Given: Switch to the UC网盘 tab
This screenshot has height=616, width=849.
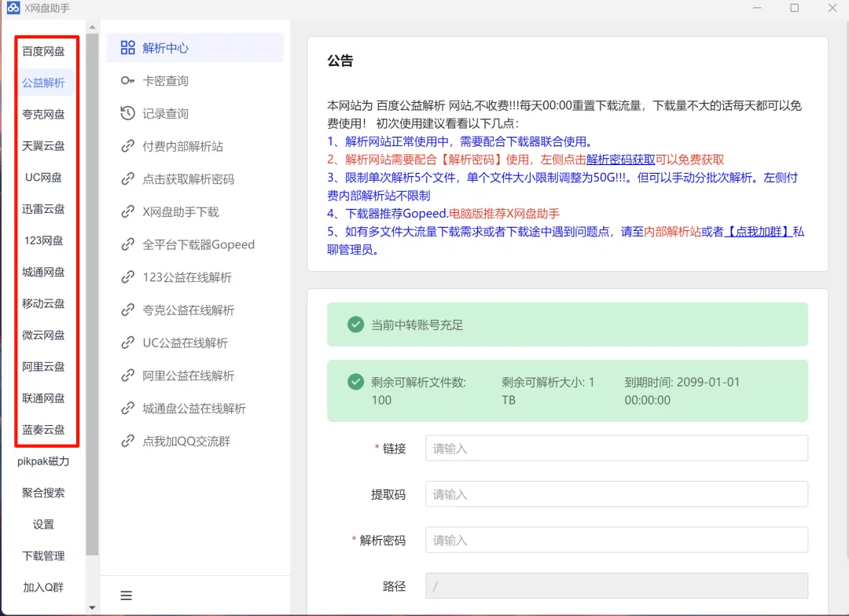Looking at the screenshot, I should [x=43, y=177].
